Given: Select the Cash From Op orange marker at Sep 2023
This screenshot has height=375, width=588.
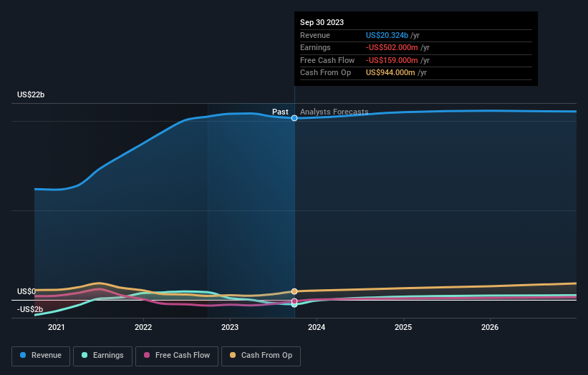Looking at the screenshot, I should pyautogui.click(x=294, y=291).
